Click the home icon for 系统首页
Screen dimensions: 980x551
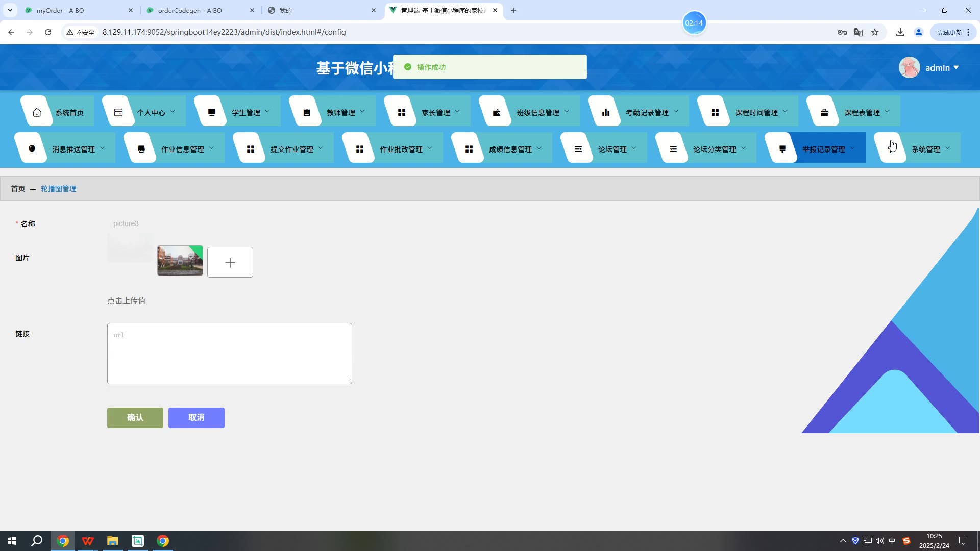pos(37,112)
